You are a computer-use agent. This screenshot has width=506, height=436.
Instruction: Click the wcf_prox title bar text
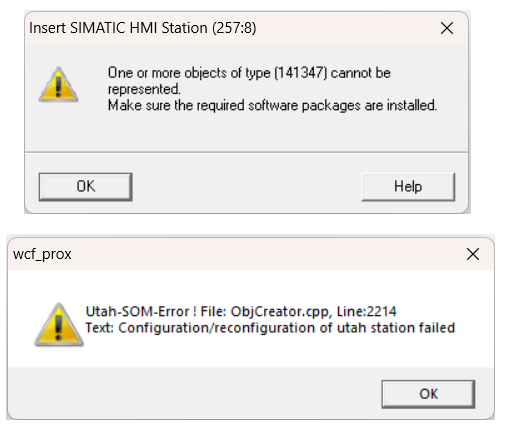[42, 254]
